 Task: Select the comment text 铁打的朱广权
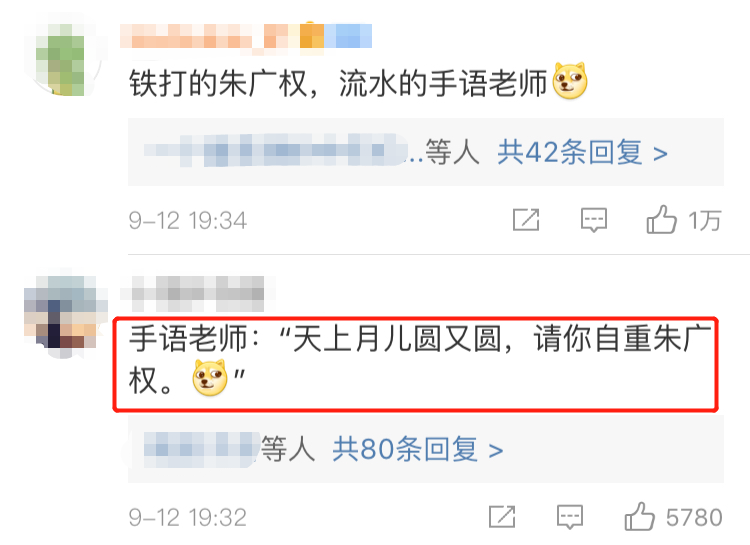click(218, 83)
